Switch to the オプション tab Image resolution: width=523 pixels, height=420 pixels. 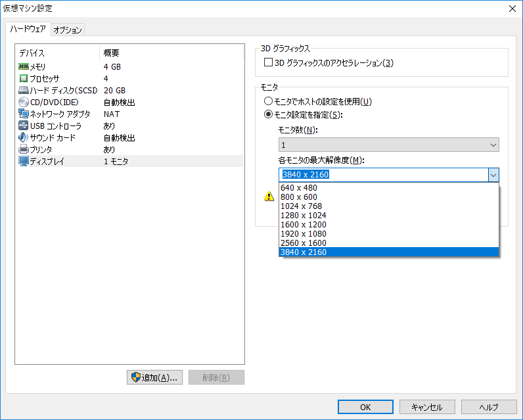(x=68, y=30)
